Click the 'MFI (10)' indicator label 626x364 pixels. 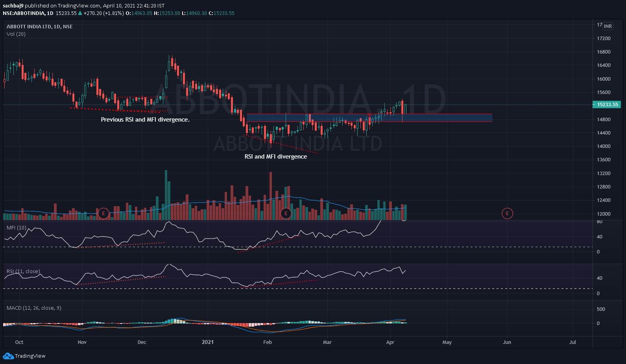coord(17,227)
